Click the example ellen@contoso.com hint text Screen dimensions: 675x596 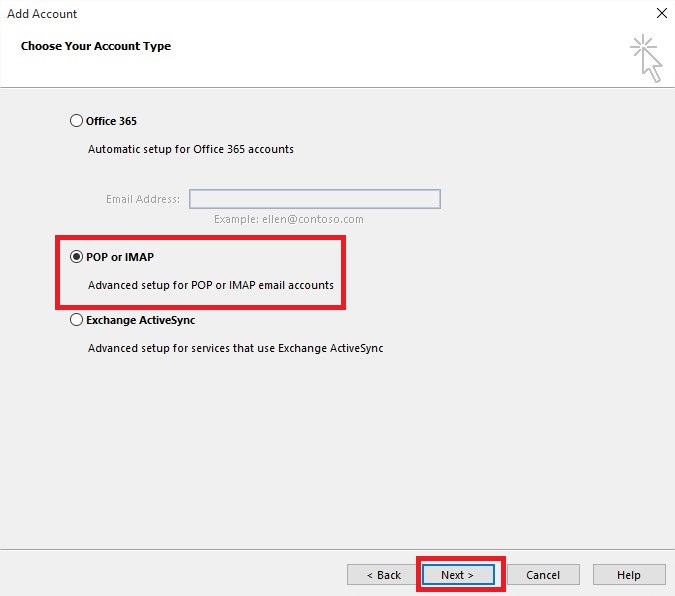[288, 219]
